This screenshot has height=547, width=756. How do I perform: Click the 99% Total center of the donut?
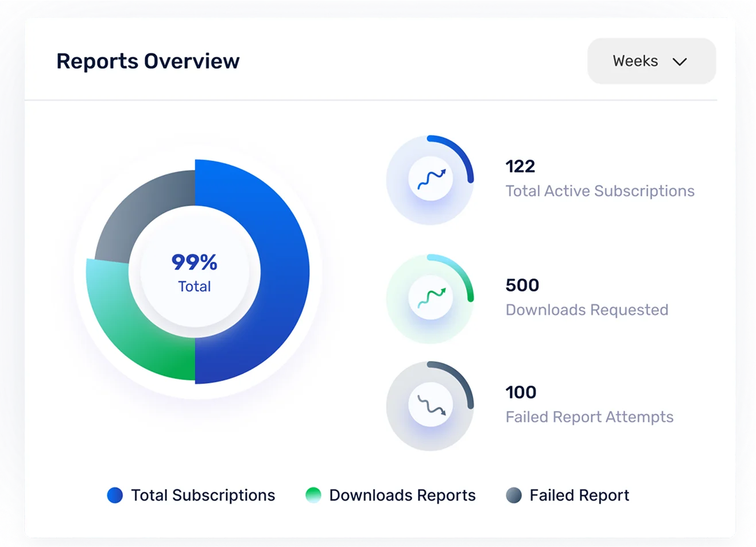195,271
